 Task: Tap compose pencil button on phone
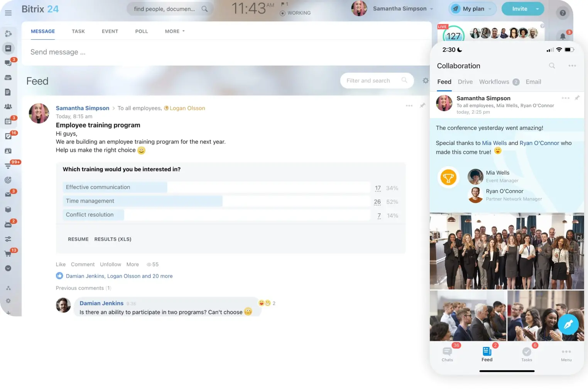[568, 325]
